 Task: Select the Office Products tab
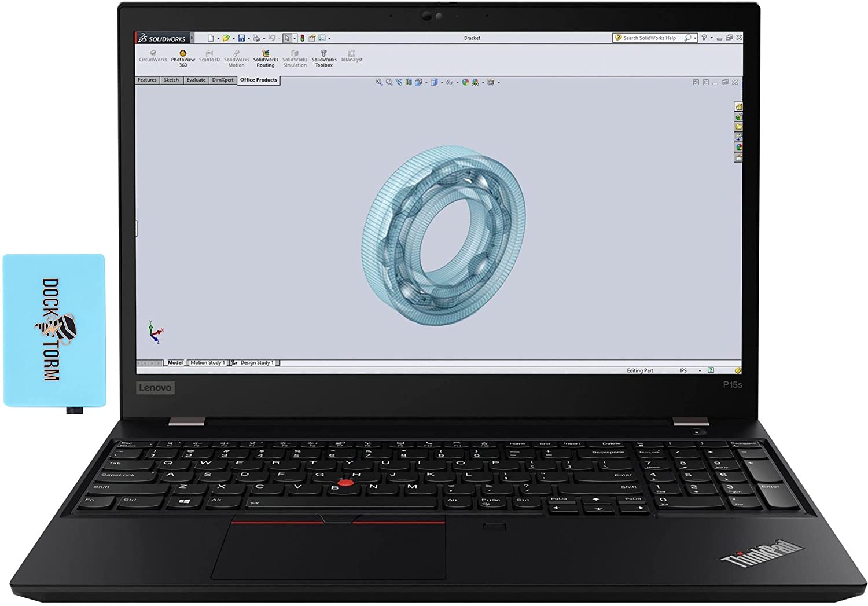259,80
